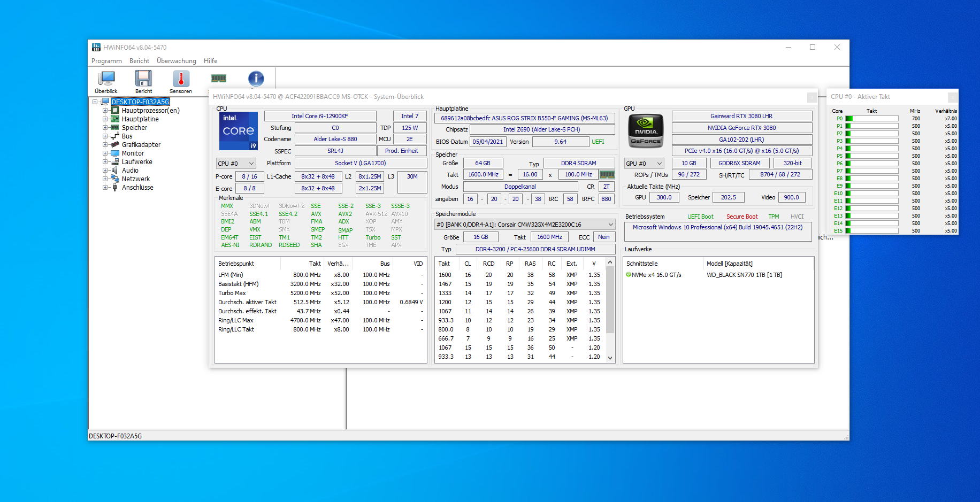Click the E15 core clock bar

tap(872, 231)
